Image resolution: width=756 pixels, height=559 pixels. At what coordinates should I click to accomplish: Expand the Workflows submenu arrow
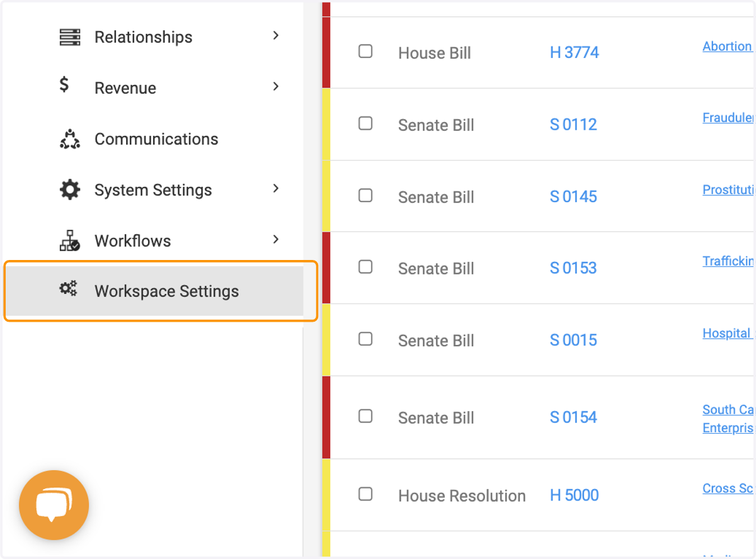[x=275, y=239]
